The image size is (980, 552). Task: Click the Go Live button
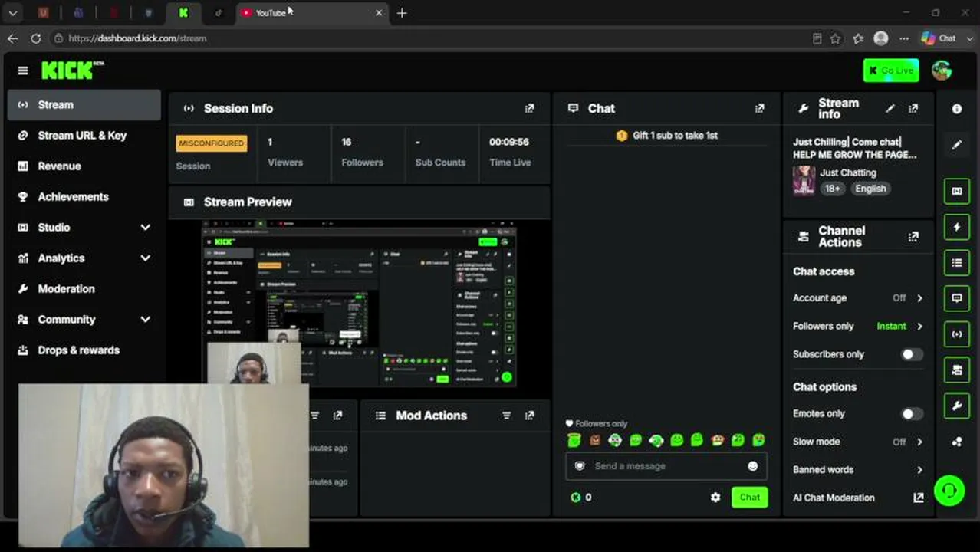pos(891,71)
